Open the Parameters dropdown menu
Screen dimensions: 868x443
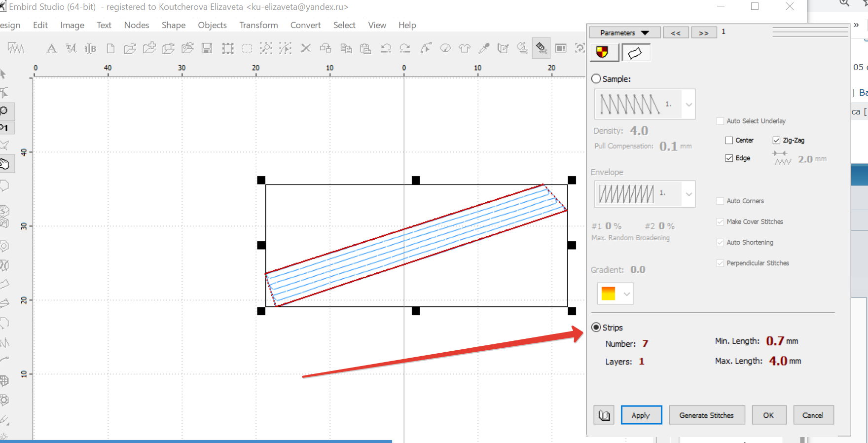pyautogui.click(x=624, y=33)
